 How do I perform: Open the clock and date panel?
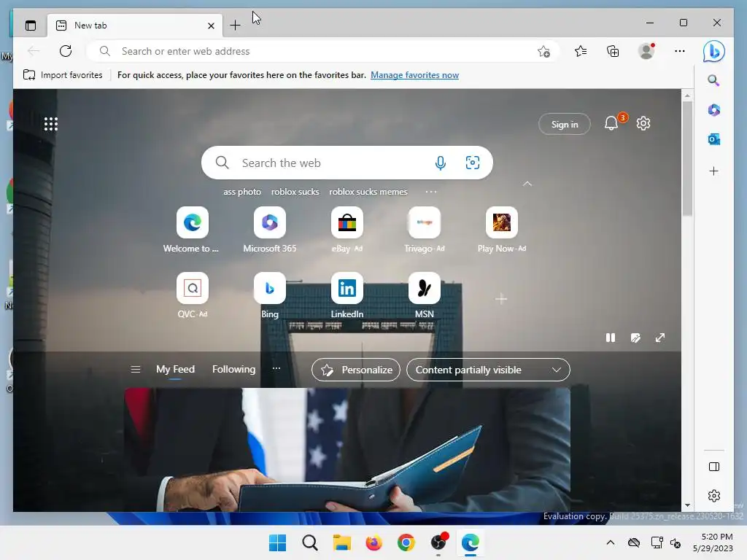pos(713,542)
